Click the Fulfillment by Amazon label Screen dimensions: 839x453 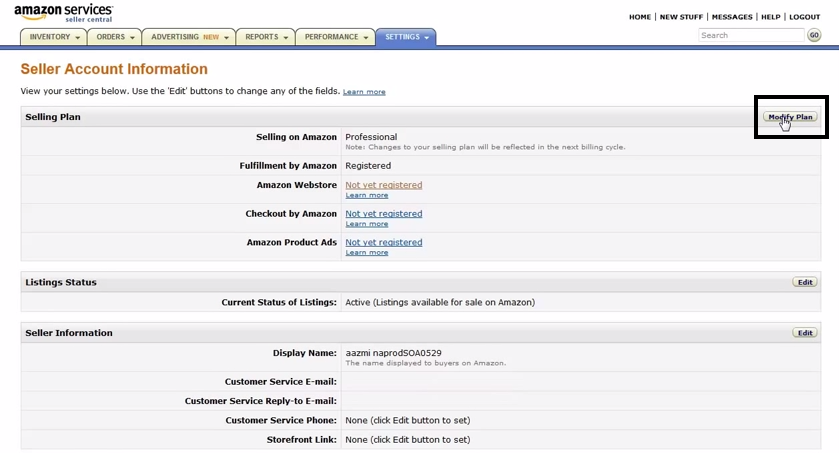(288, 166)
